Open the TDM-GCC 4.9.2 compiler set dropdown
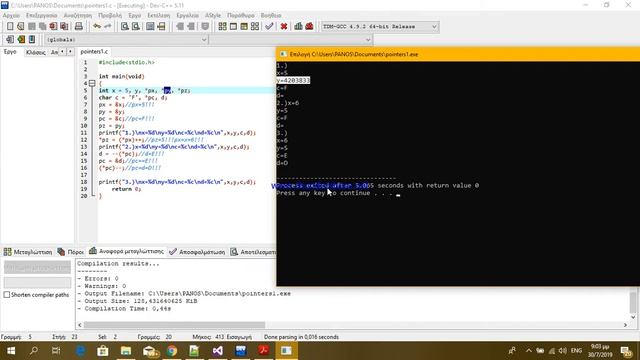 pos(380,27)
